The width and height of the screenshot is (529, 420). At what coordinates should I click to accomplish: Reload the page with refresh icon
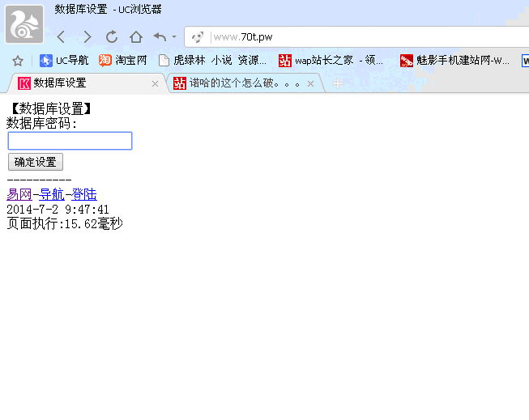click(x=112, y=36)
